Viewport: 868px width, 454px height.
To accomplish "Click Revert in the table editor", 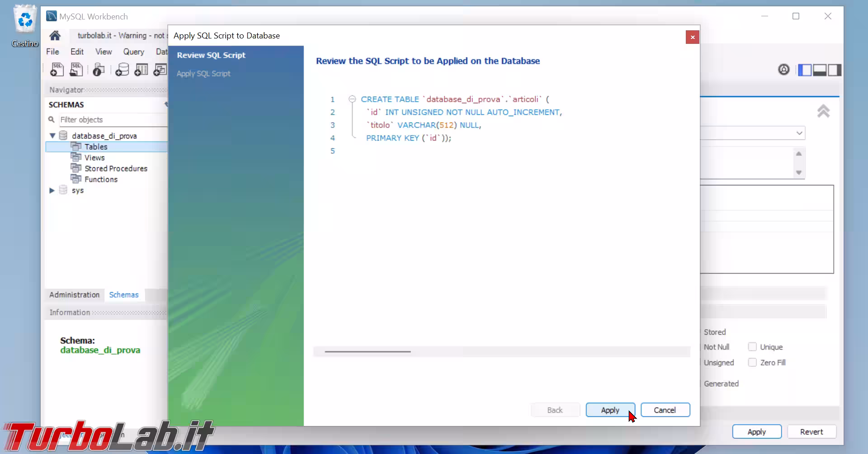I will click(x=811, y=432).
